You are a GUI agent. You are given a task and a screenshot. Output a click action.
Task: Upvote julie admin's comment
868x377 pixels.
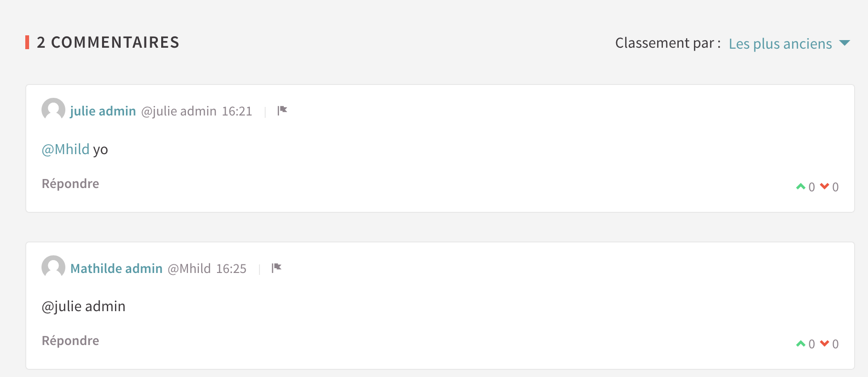click(x=800, y=187)
